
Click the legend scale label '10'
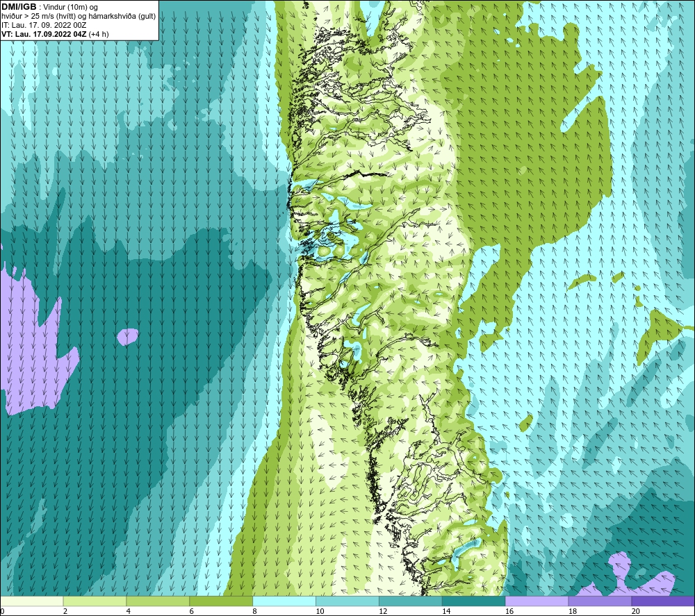point(320,611)
